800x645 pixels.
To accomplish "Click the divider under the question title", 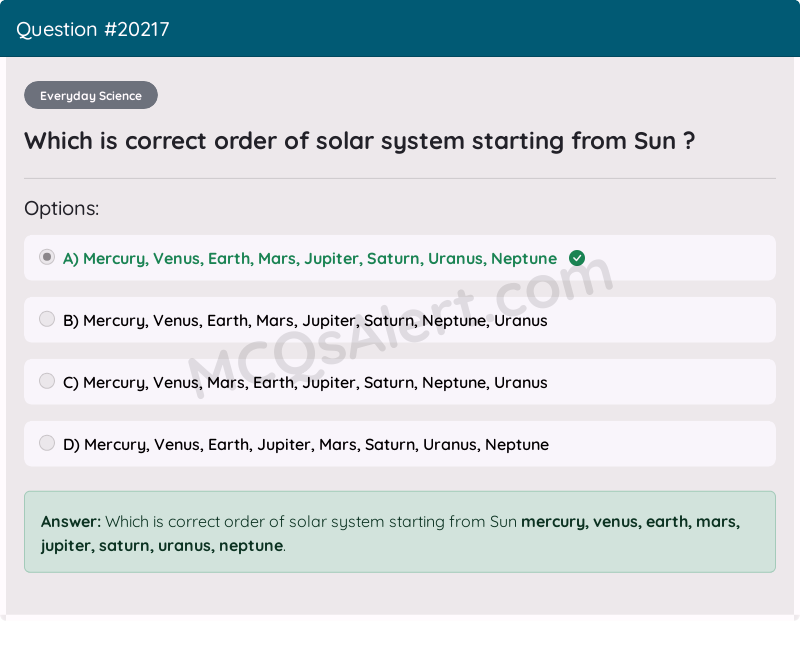I will click(400, 177).
